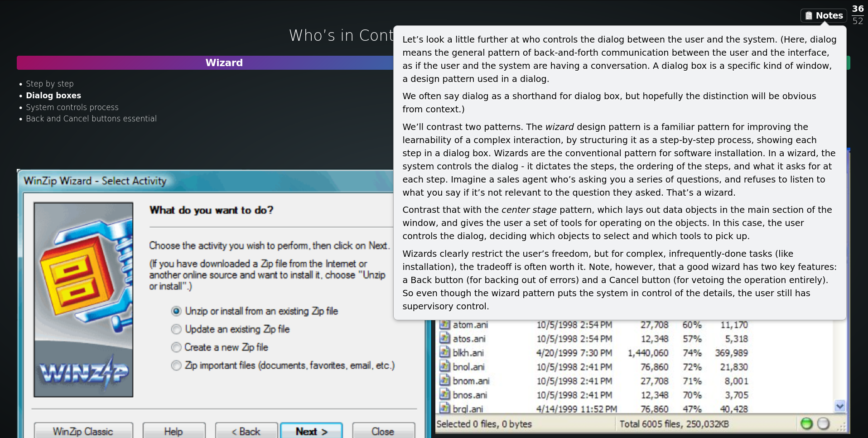Click the bnol.ani file icon
The width and height of the screenshot is (868, 438).
point(444,366)
